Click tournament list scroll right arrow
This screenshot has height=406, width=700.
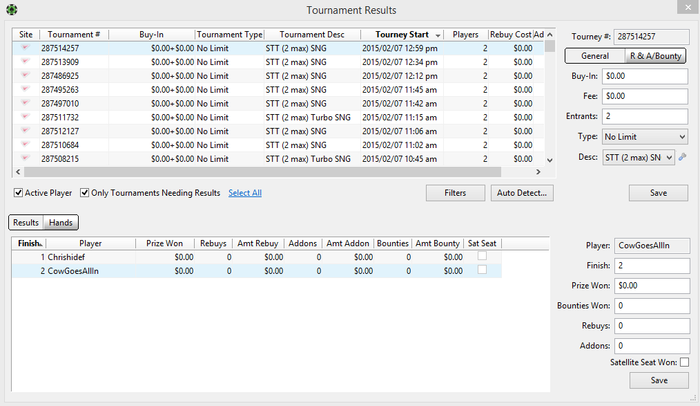click(x=538, y=172)
